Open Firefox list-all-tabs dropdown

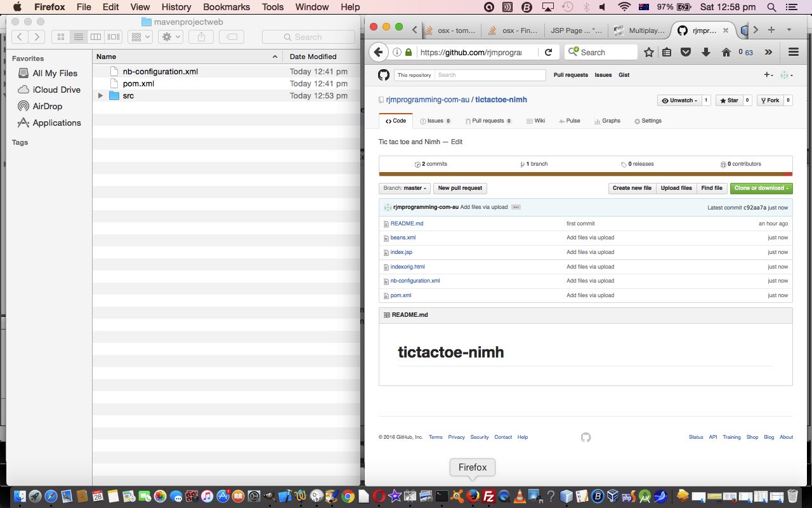tap(789, 30)
